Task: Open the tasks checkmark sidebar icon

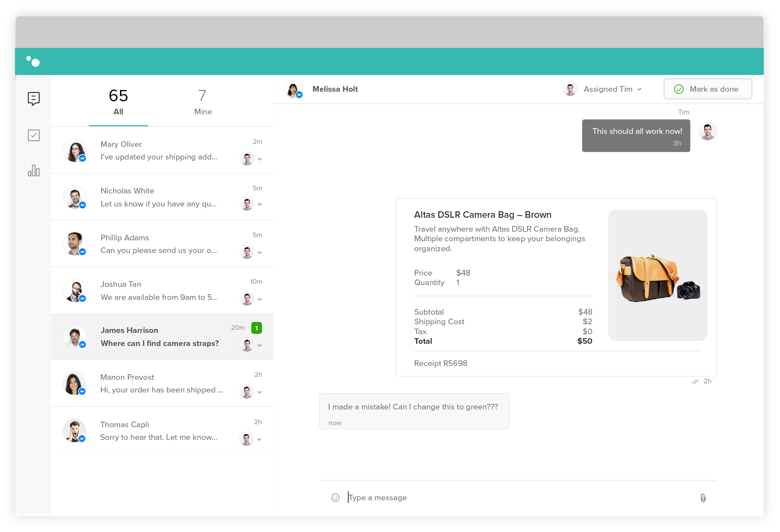Action: click(33, 135)
